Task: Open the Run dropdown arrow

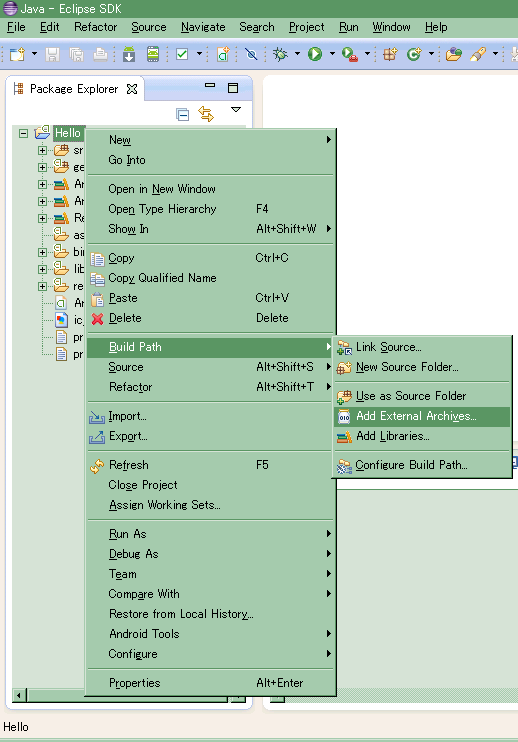Action: (x=332, y=54)
